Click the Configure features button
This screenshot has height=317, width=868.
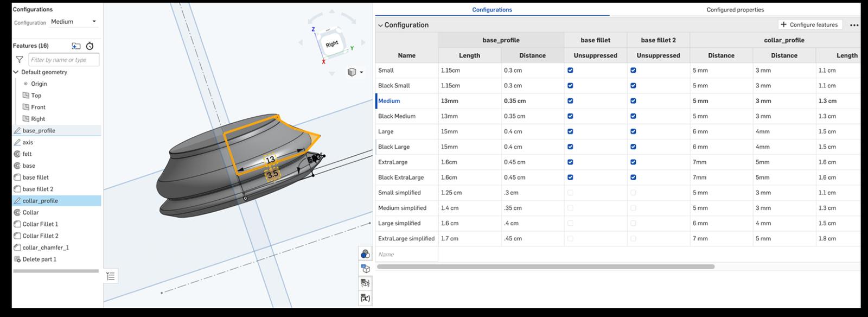coord(810,25)
